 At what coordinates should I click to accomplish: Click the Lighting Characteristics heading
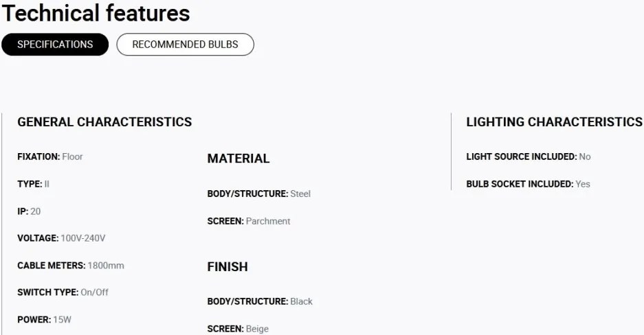554,122
